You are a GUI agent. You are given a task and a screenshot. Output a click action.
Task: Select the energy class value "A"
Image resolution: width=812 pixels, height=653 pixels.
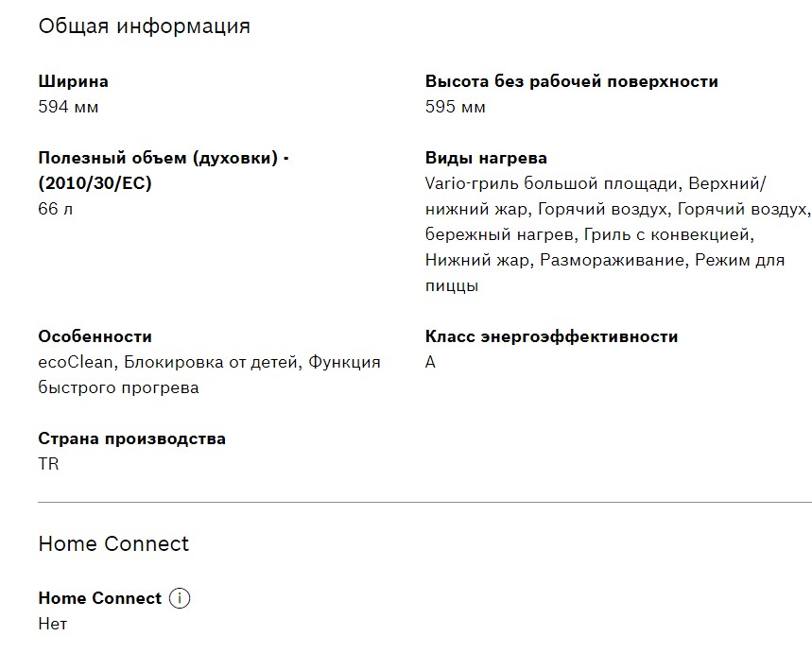click(x=430, y=362)
